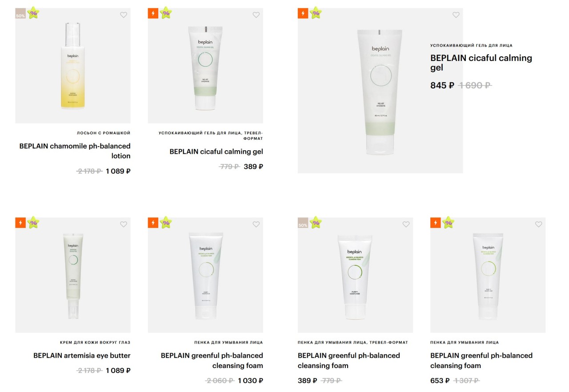
Task: Click heart on 1 030 ₽ cleansing foam
Action: 256,224
